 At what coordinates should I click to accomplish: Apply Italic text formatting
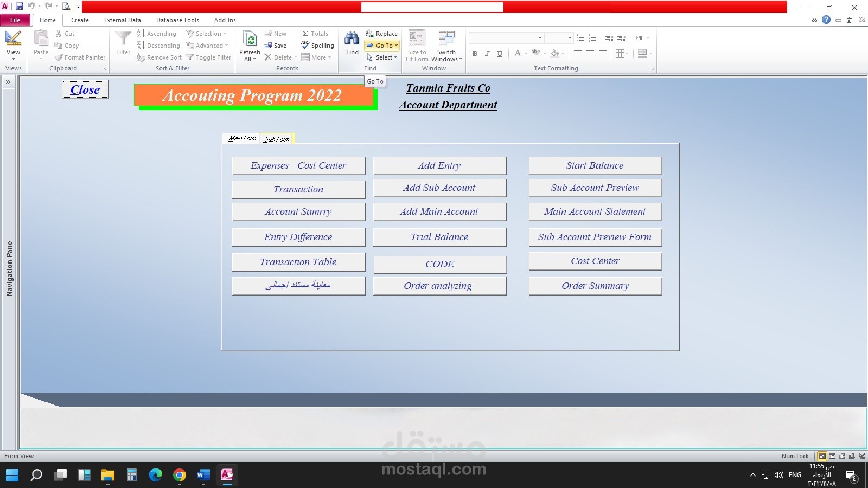tap(487, 53)
